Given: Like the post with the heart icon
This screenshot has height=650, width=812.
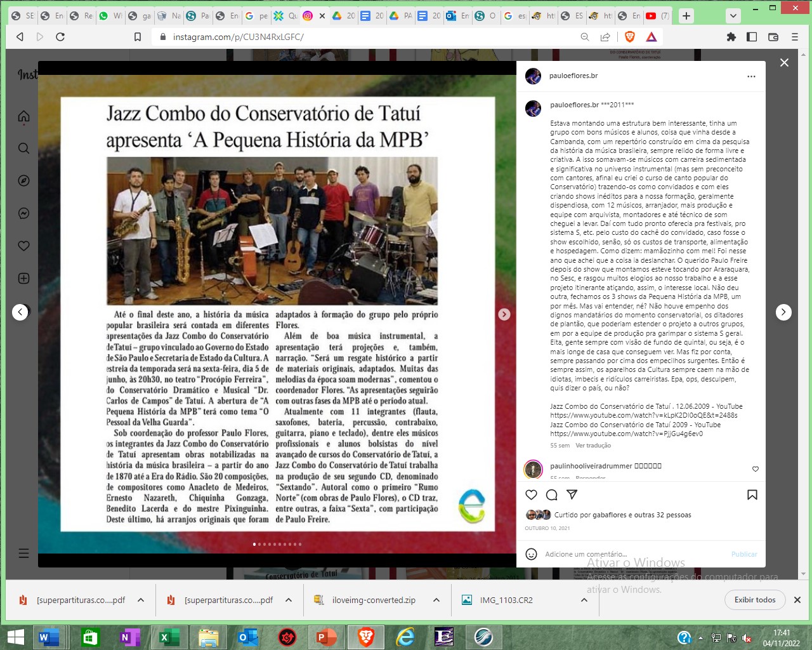Looking at the screenshot, I should click(532, 495).
